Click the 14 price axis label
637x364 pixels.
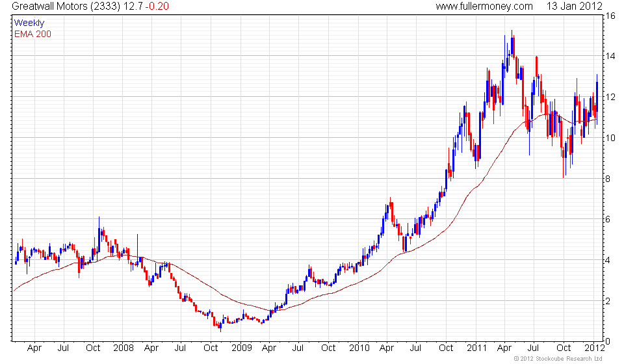(610, 56)
